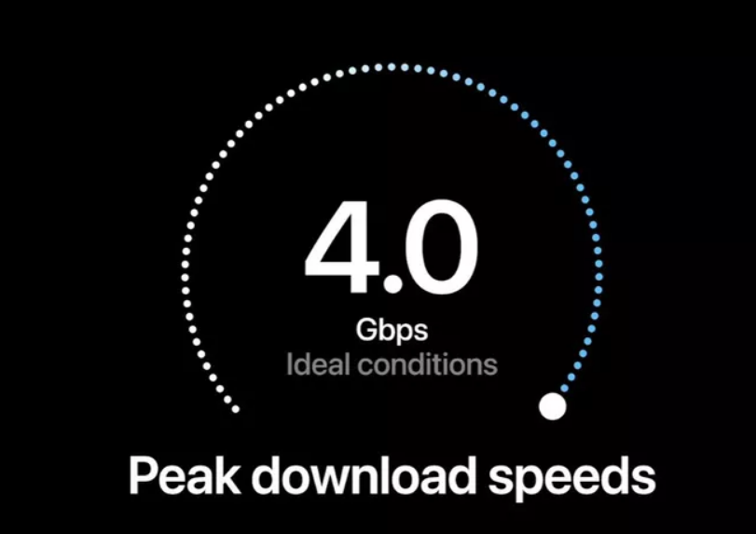
Task: Click the decimal point in 4.0
Action: point(392,283)
